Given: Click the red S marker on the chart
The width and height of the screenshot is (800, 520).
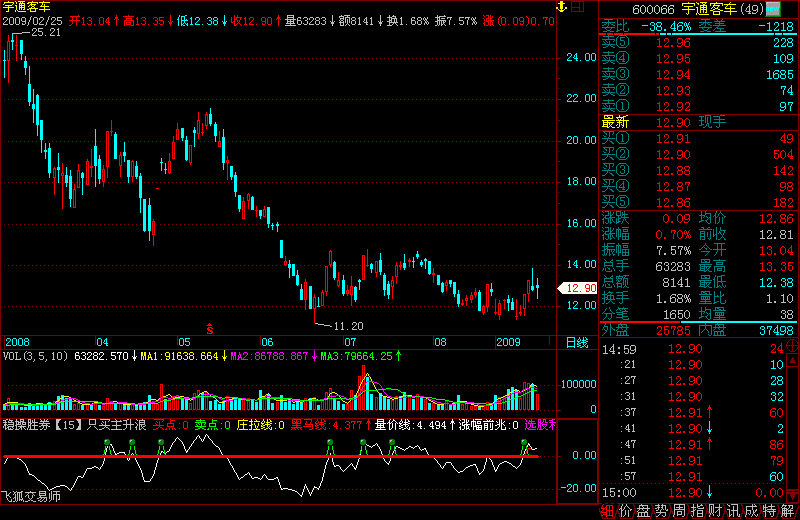Looking at the screenshot, I should click(x=210, y=329).
